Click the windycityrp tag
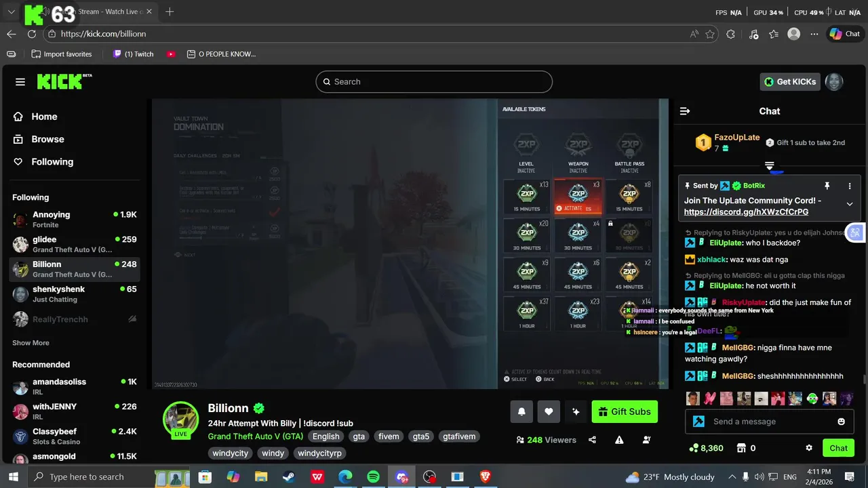This screenshot has height=488, width=868. (319, 453)
